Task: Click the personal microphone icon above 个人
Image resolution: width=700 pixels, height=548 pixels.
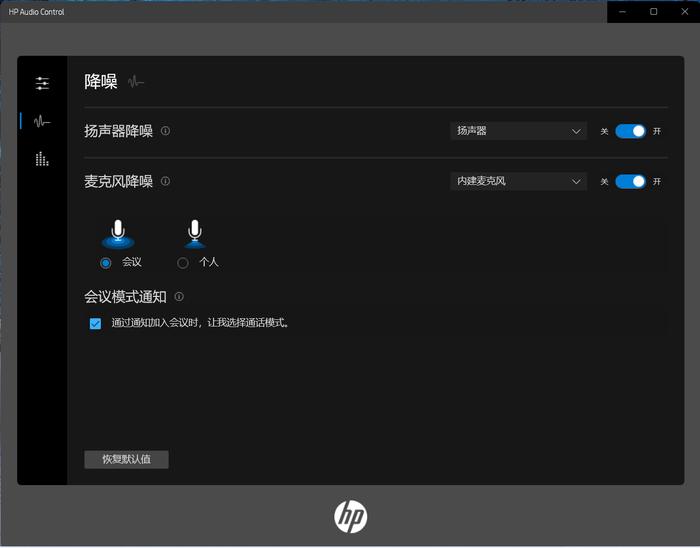Action: [x=195, y=234]
